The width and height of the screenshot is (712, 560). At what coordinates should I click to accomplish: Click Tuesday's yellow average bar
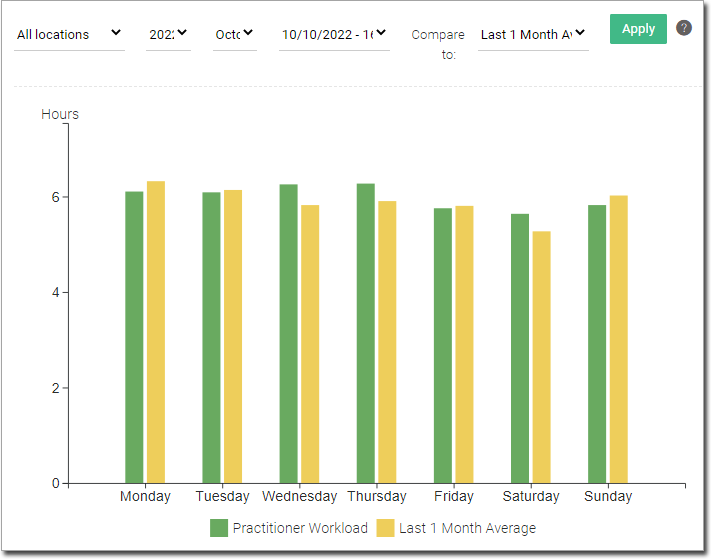coord(233,336)
